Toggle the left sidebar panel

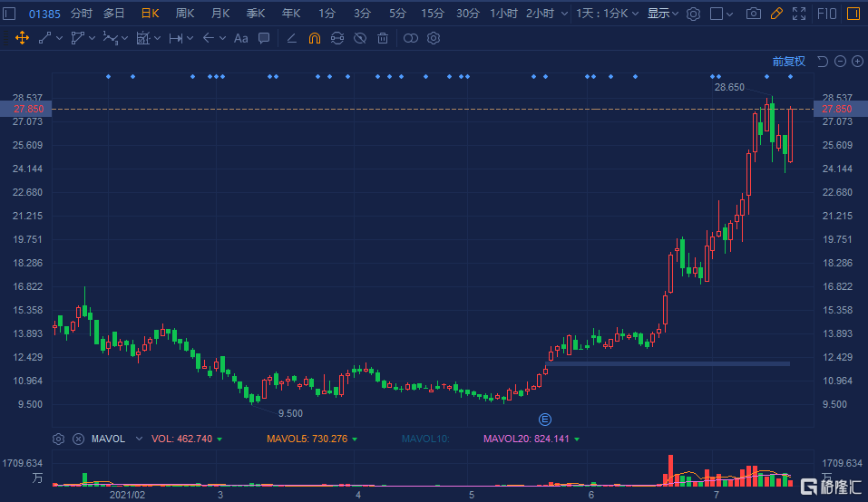click(12, 14)
